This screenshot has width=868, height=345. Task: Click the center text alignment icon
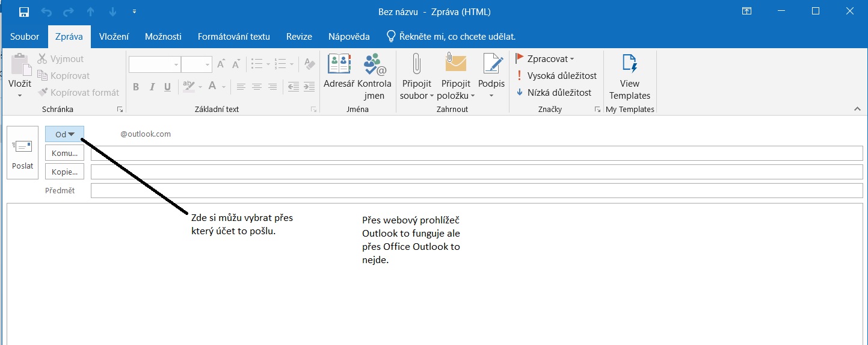tap(257, 87)
